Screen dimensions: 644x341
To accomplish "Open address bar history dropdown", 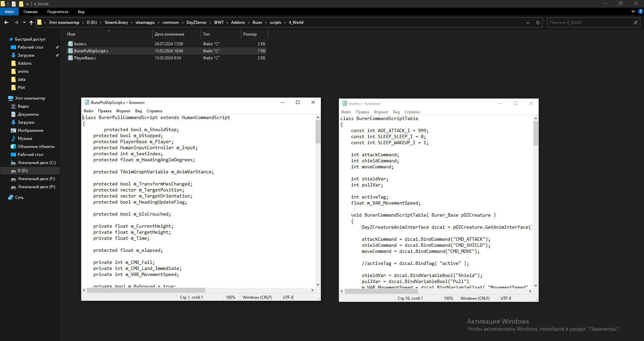I will [528, 22].
